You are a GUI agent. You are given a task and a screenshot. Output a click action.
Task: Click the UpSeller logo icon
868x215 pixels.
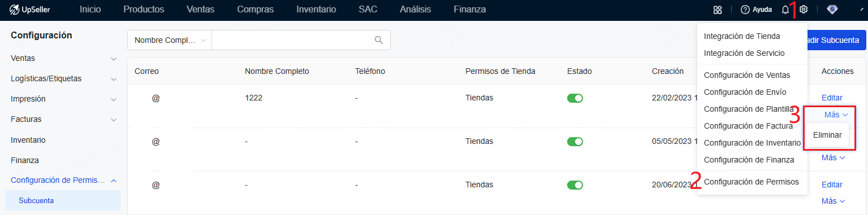[15, 10]
